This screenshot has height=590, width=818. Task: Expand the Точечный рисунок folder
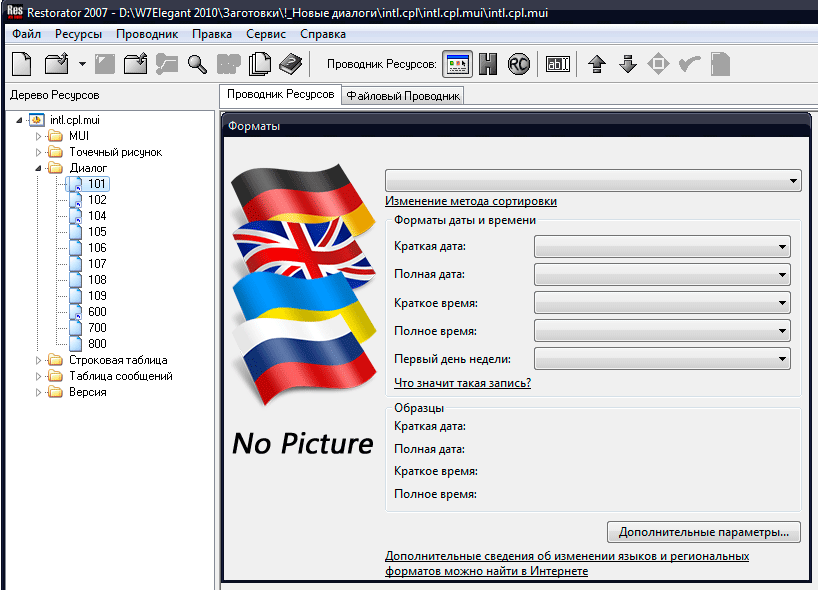point(38,152)
